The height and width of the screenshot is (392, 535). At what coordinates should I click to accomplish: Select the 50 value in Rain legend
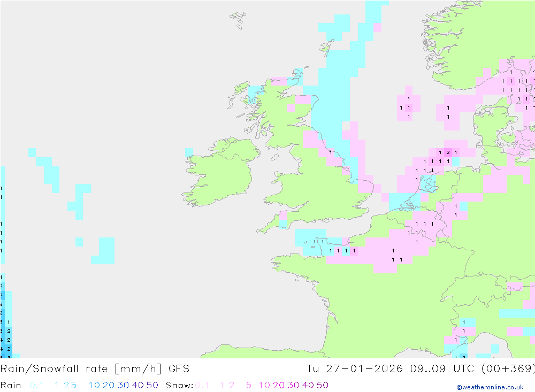pyautogui.click(x=152, y=385)
